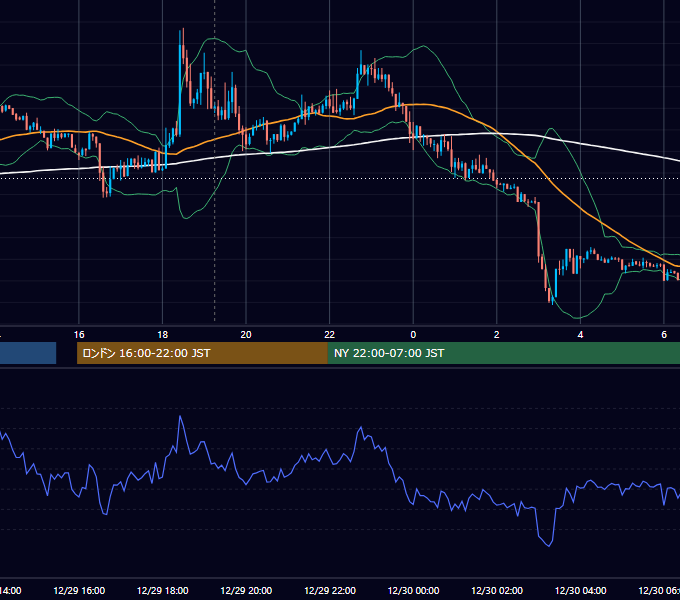Click the 12/29 20:00 date label

click(x=246, y=590)
